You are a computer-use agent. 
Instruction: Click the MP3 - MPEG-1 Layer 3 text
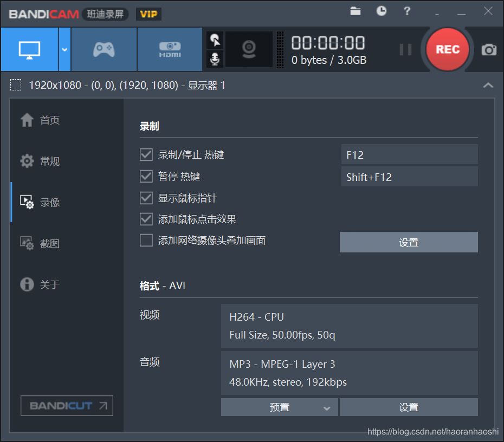pos(282,364)
